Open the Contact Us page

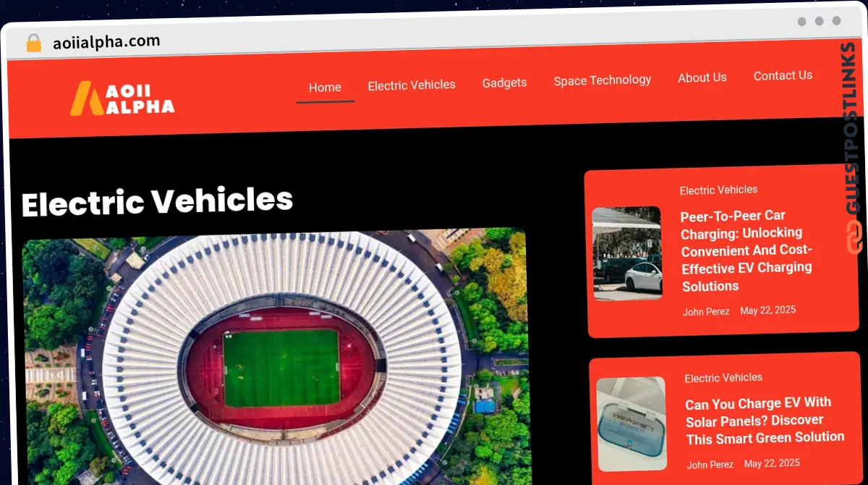783,75
